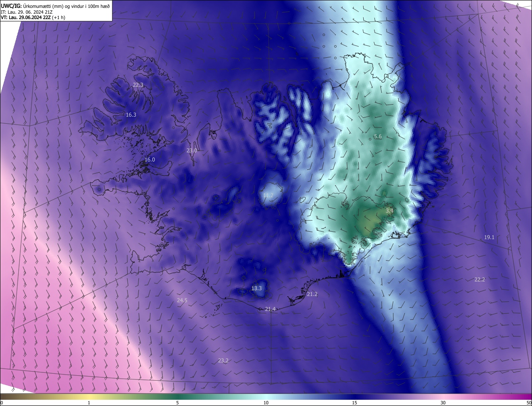
Task: Click the 24.5 value label offshore southwest
Action: [182, 300]
